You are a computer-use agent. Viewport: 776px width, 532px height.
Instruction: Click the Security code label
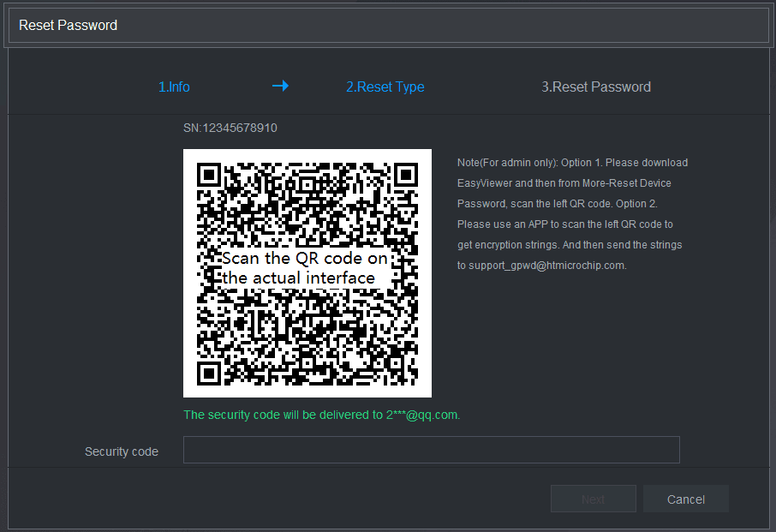click(x=122, y=451)
